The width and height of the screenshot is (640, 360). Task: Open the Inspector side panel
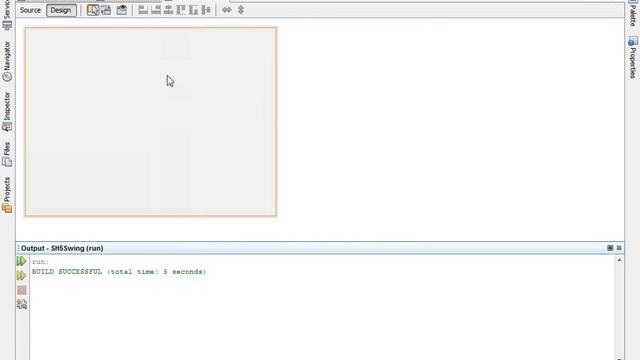tap(7, 112)
